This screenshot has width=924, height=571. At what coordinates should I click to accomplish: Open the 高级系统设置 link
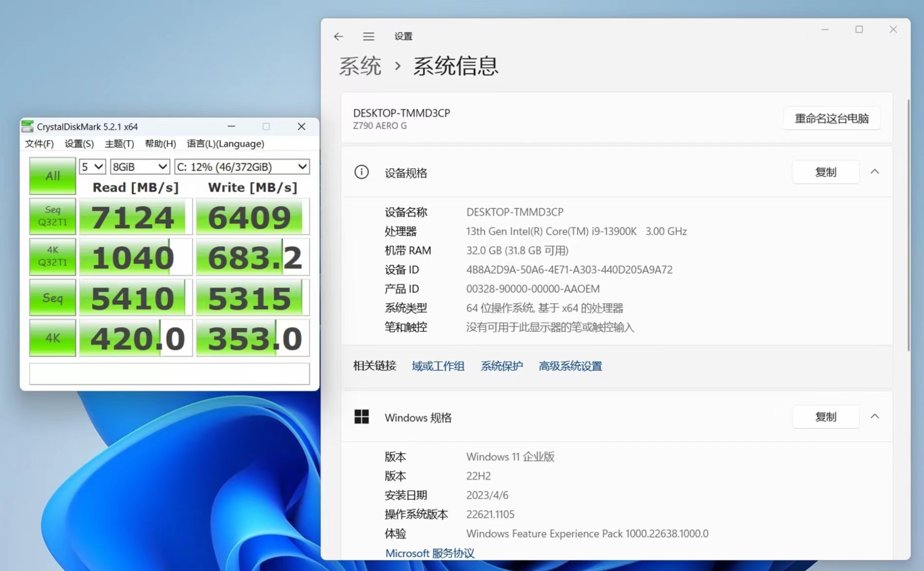click(x=570, y=366)
